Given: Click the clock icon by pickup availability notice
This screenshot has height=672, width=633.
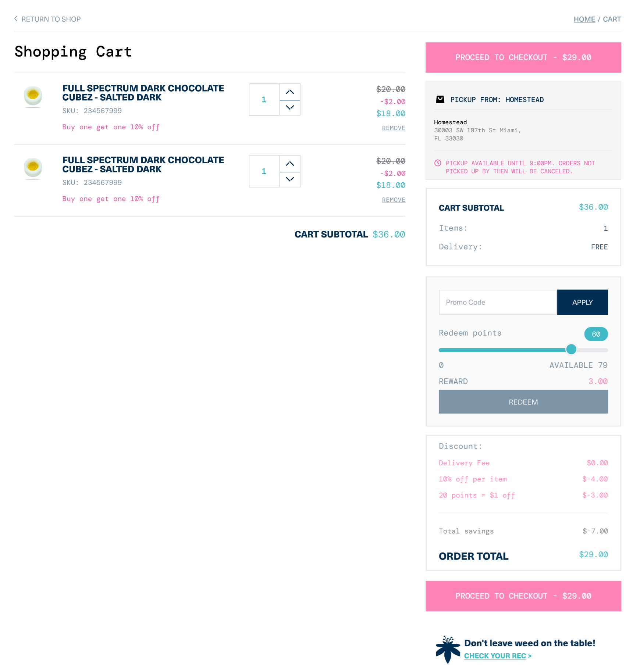Looking at the screenshot, I should click(438, 163).
